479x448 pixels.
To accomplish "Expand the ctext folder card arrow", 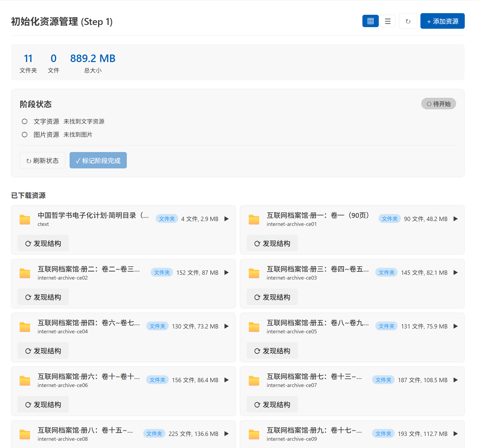I will click(226, 219).
